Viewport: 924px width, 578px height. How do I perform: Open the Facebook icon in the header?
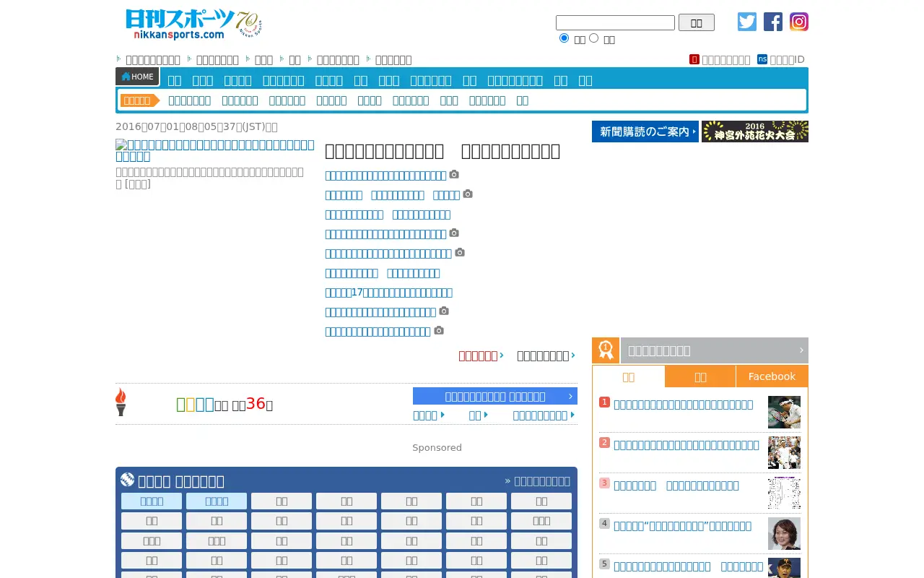[x=773, y=22]
